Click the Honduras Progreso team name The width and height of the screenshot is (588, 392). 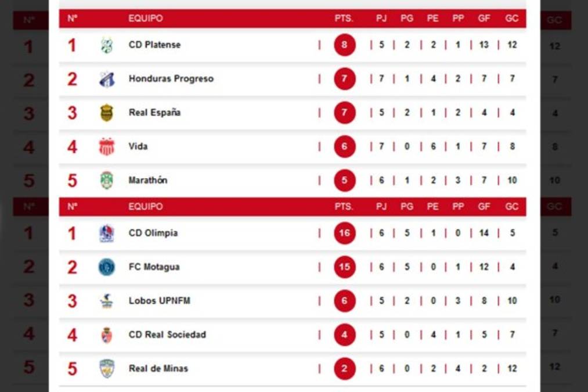(x=171, y=79)
